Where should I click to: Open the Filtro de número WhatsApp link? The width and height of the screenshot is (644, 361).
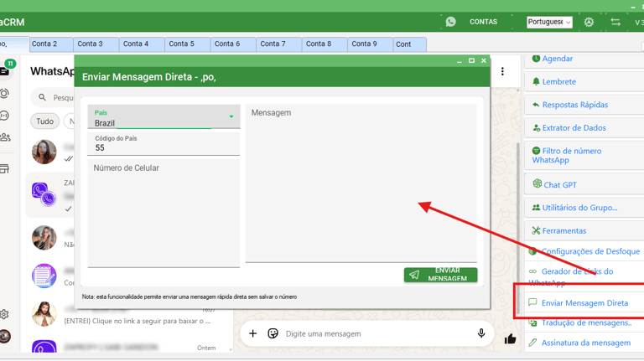(567, 156)
